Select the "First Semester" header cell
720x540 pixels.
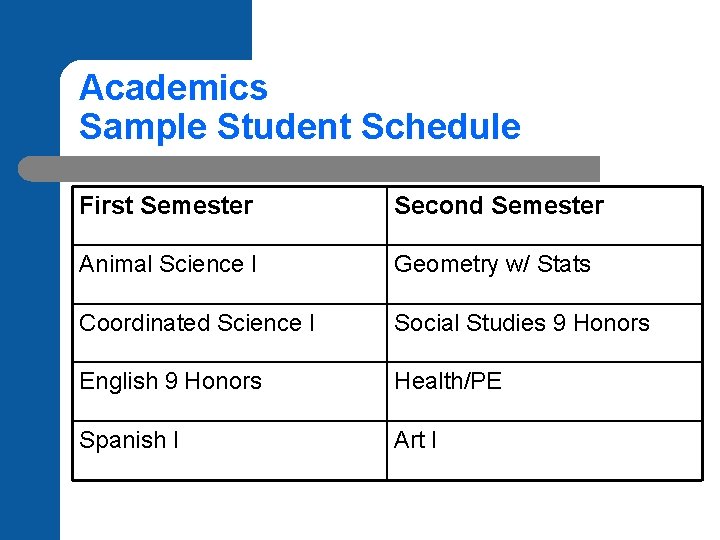coord(166,206)
